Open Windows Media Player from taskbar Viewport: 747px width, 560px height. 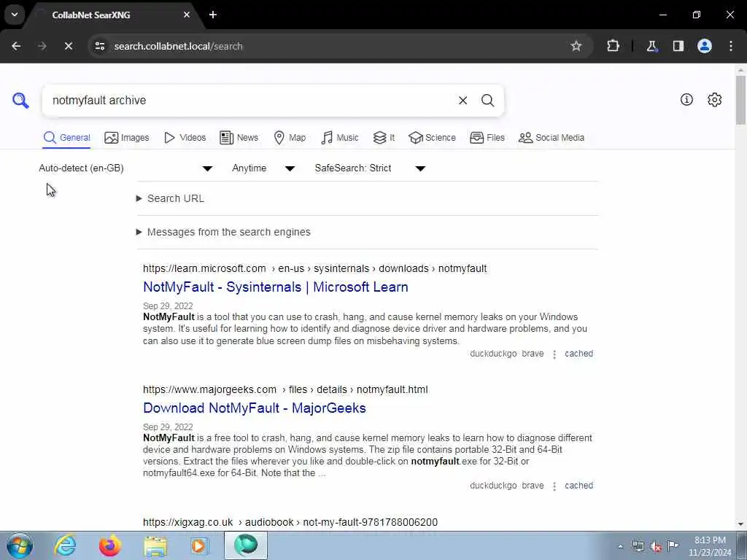point(200,545)
